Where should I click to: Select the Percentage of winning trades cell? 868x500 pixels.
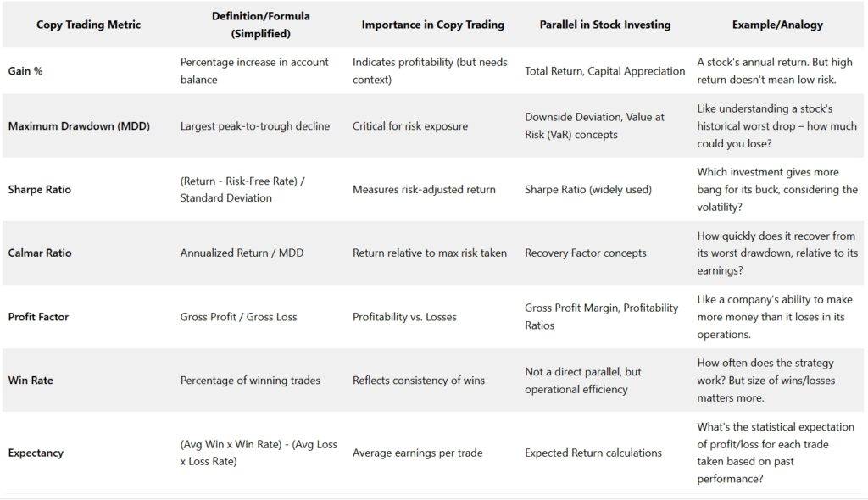(250, 381)
